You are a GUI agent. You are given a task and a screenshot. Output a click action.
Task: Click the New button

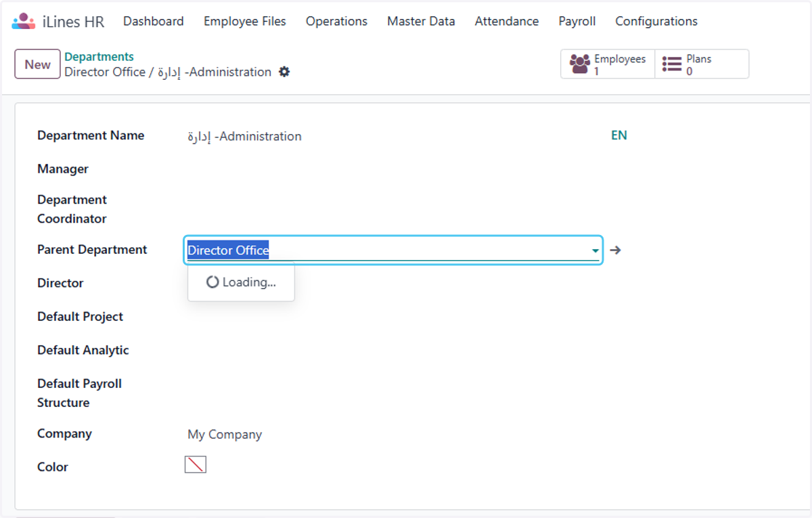(37, 64)
